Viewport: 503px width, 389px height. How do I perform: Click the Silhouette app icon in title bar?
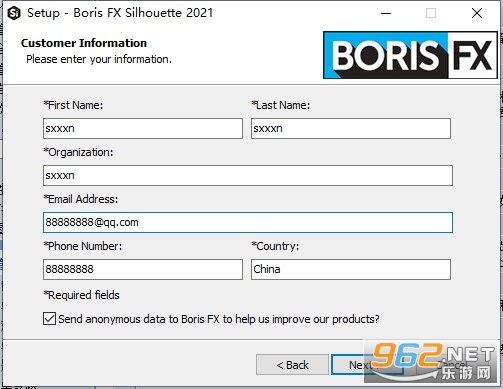pos(14,13)
